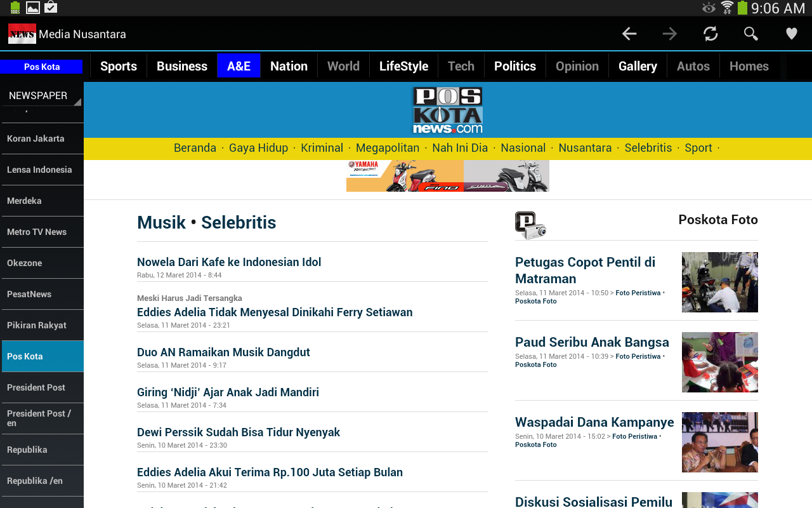Switch to the Gallery tab
Image resolution: width=812 pixels, height=508 pixels.
[x=638, y=66]
